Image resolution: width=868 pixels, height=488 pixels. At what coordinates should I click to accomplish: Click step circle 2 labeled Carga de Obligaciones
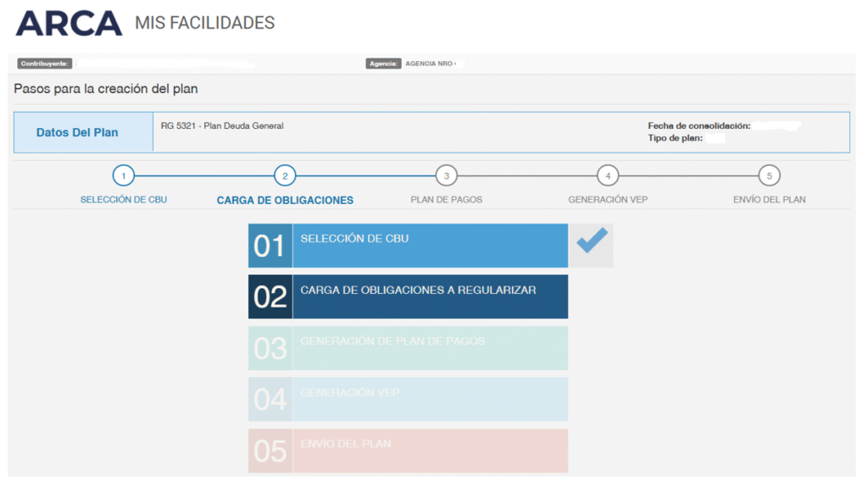click(286, 175)
